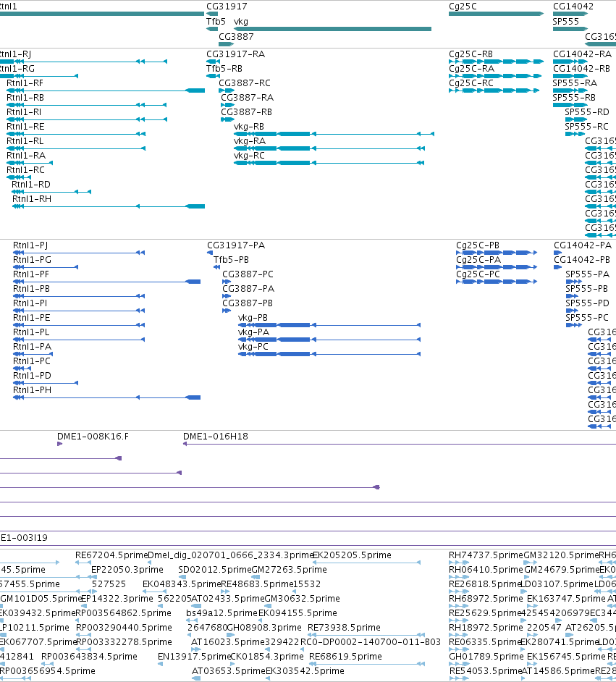Screen dimensions: 616x682
Task: Click the CG31917 gene label
Action: click(227, 6)
